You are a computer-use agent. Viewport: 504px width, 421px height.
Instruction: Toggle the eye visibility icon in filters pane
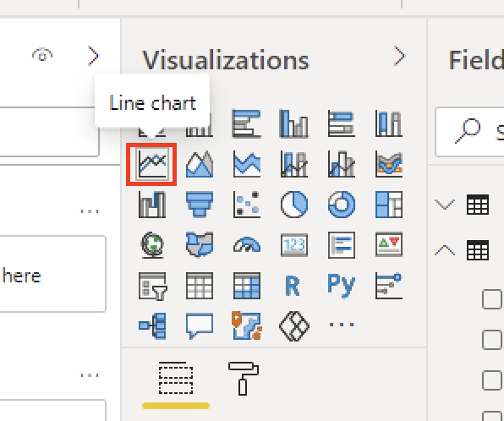pyautogui.click(x=42, y=55)
